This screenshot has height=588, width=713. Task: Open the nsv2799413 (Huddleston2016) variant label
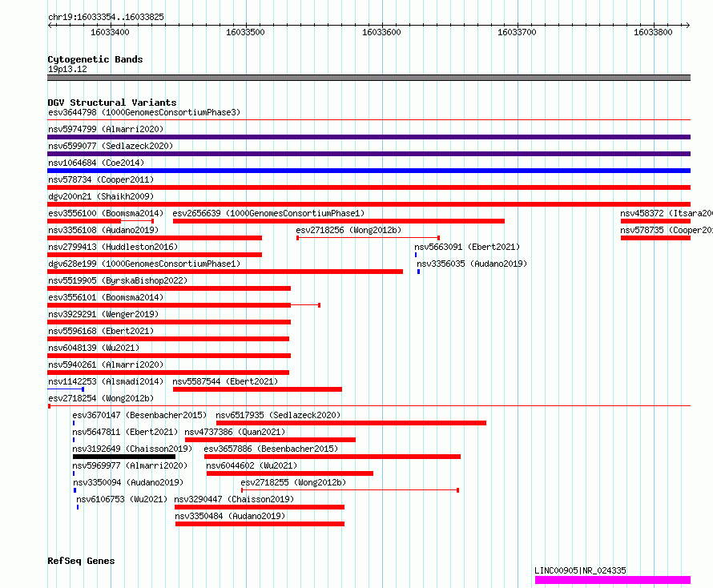pyautogui.click(x=113, y=247)
